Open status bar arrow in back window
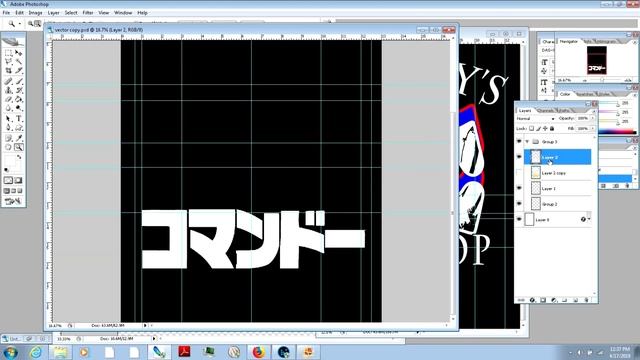Image resolution: width=640 pixels, height=360 pixels. tap(154, 338)
